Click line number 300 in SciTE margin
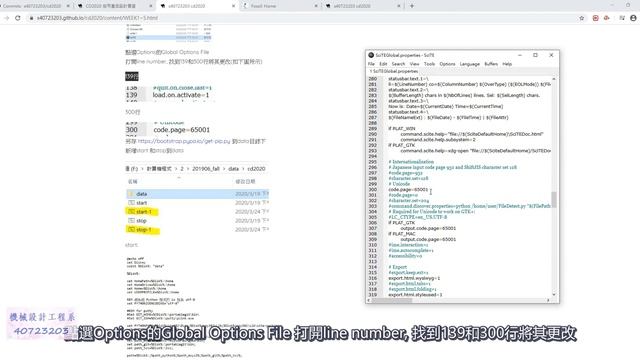640x360 pixels. tap(373, 189)
